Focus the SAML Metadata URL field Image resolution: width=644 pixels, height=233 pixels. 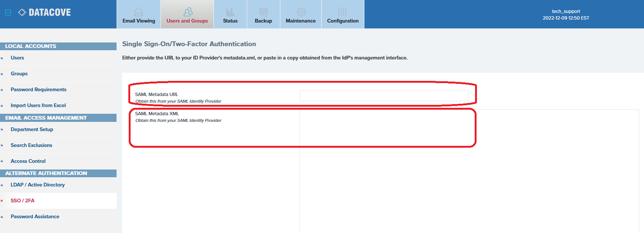(x=384, y=96)
